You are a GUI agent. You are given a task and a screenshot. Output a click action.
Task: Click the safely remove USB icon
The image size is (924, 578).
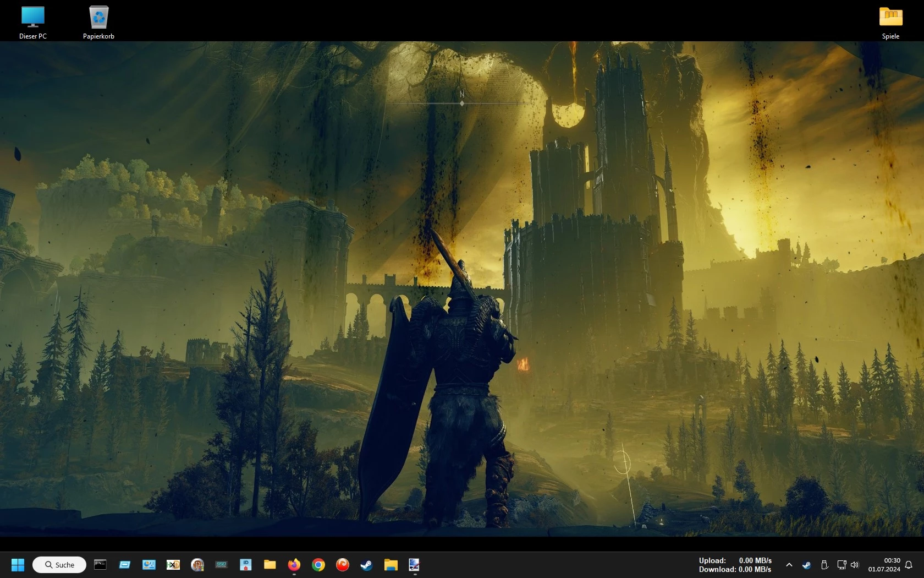tap(824, 565)
